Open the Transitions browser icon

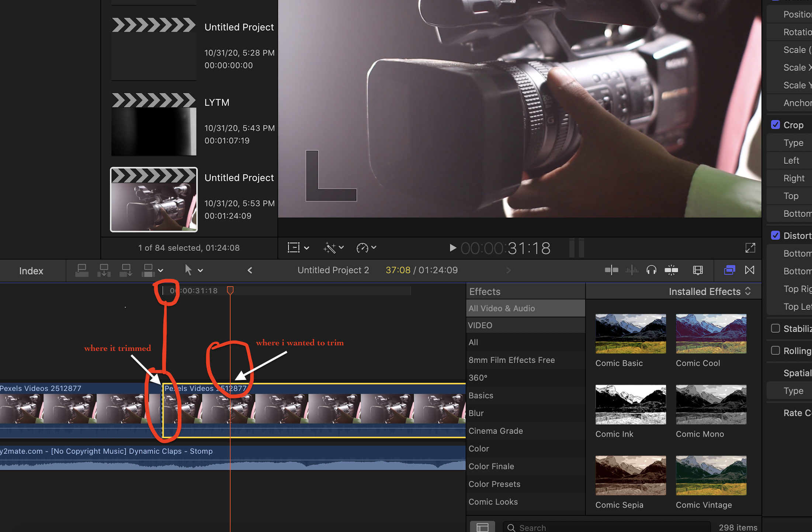point(749,270)
